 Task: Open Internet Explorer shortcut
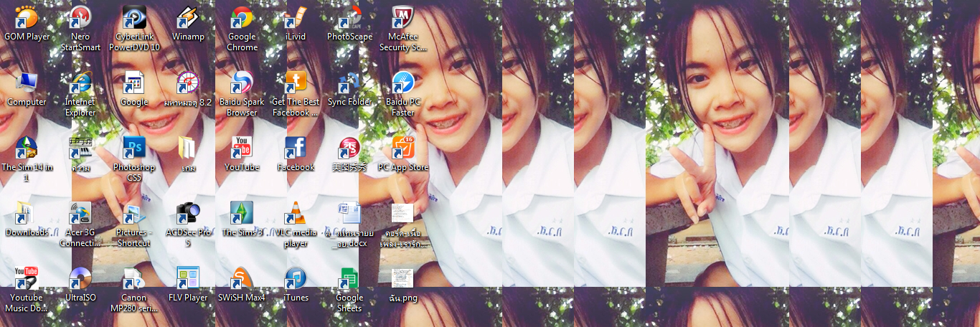click(x=80, y=82)
